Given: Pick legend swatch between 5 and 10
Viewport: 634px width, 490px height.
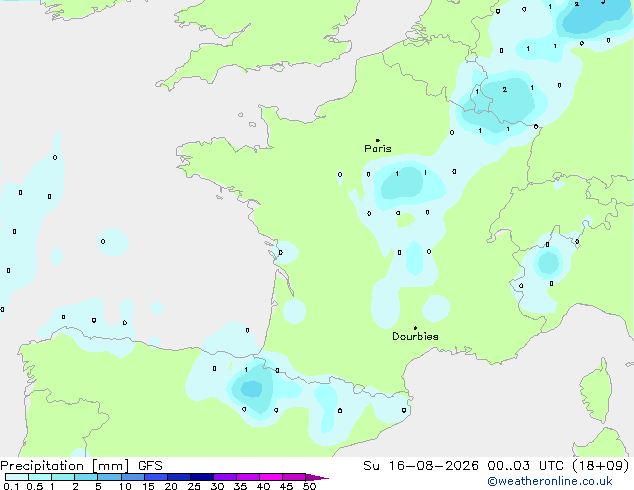Looking at the screenshot, I should tap(109, 477).
